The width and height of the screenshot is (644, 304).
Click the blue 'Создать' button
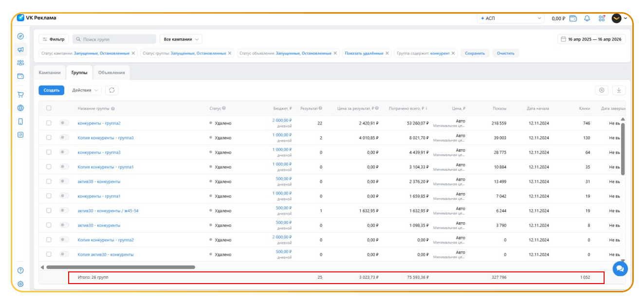51,90
